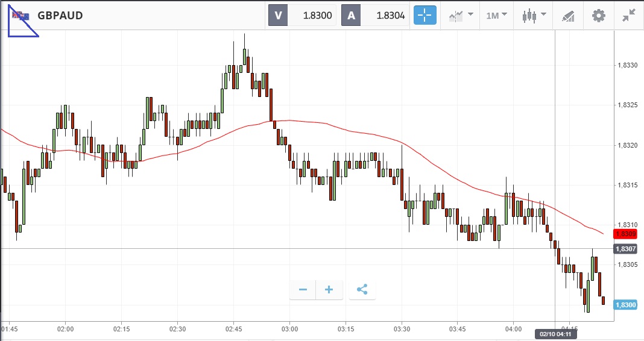Click the red 1,8309 moving average label
Viewport: 644px width, 341px height.
coord(625,234)
